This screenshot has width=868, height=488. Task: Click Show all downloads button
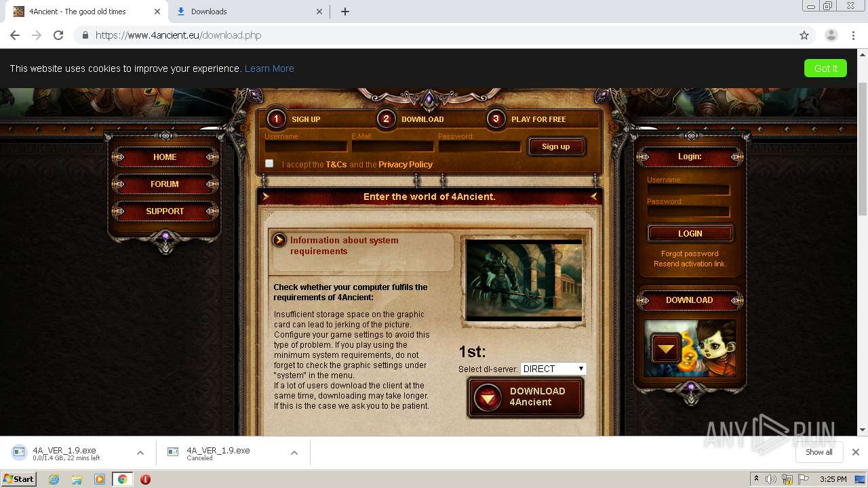coord(819,452)
